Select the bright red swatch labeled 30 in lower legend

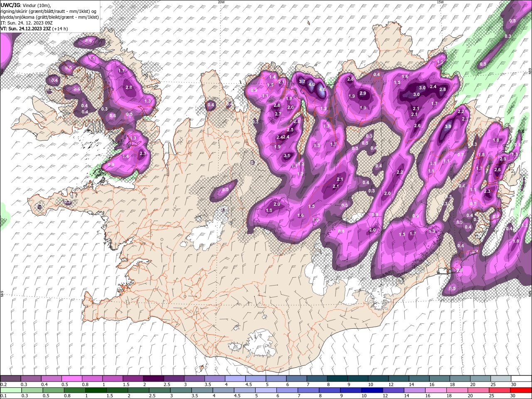(x=521, y=390)
